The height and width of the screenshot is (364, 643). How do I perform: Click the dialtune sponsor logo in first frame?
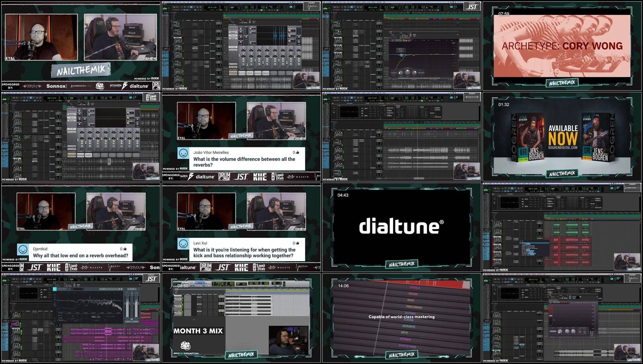coord(139,86)
